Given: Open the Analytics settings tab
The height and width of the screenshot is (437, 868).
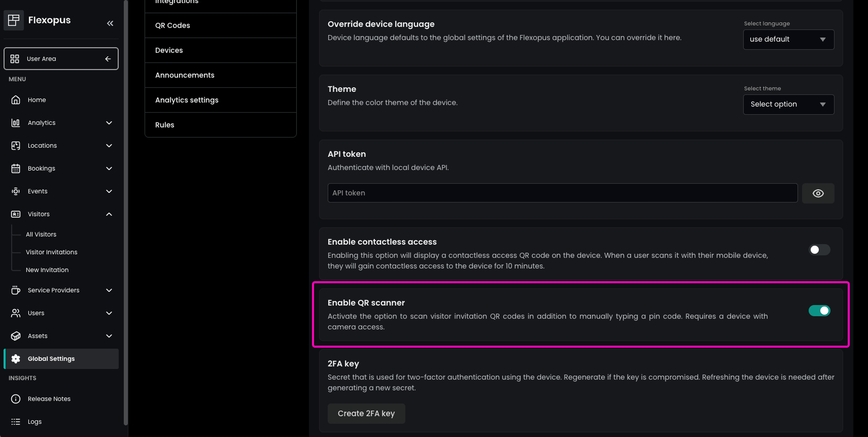Looking at the screenshot, I should pos(220,100).
